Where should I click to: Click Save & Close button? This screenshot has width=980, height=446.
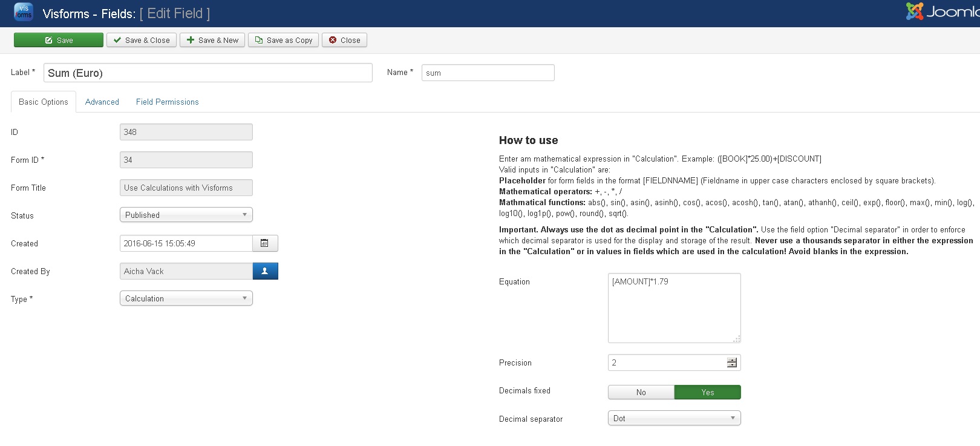[142, 40]
